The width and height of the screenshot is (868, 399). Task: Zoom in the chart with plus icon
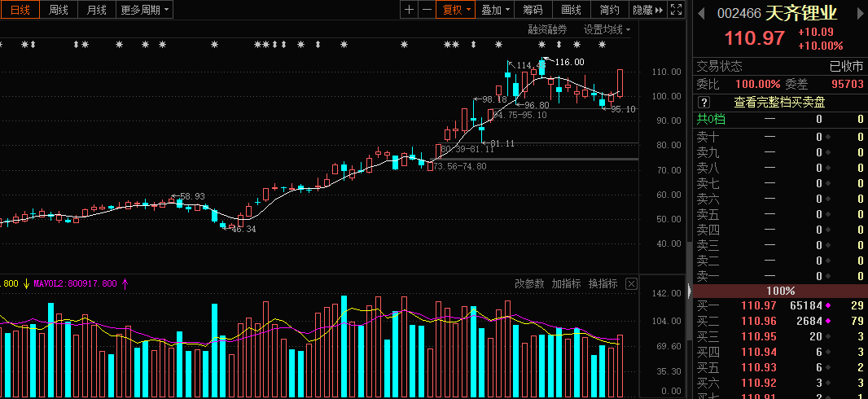pos(409,10)
